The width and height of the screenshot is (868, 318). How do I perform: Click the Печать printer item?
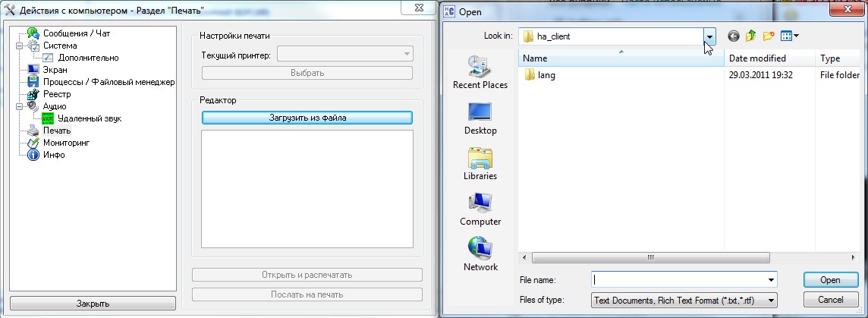tap(56, 131)
